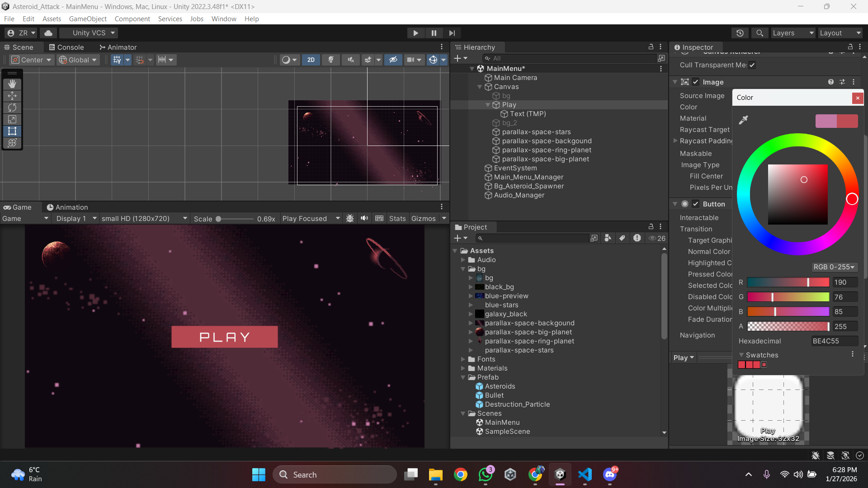Open the Undo History icon
Viewport: 868px width, 488px height.
(x=740, y=33)
